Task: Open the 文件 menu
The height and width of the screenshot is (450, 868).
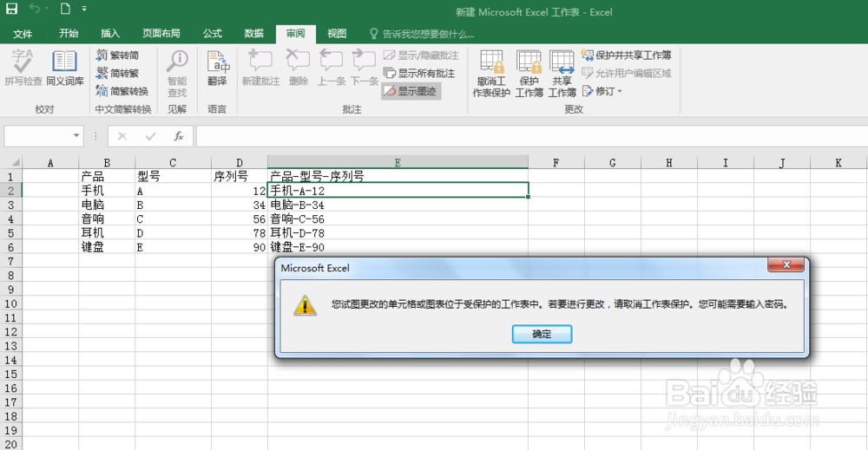Action: [x=23, y=34]
